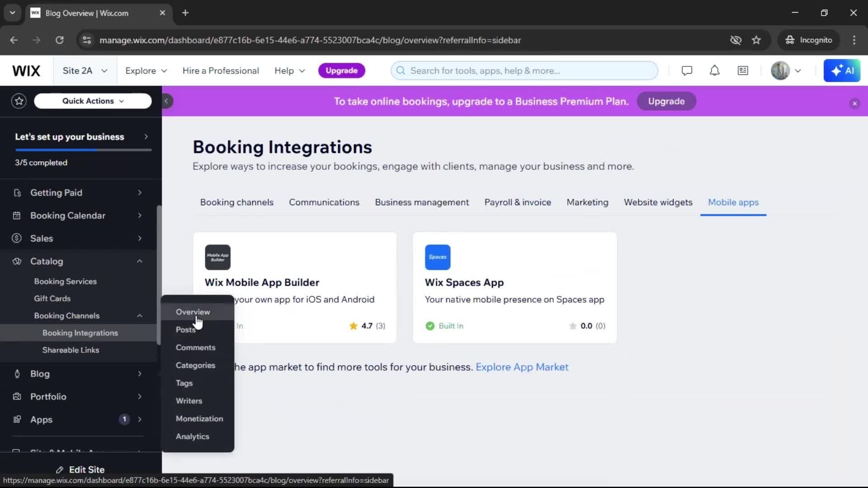The image size is (868, 488).
Task: Open the Quick Actions dropdown
Action: pyautogui.click(x=93, y=101)
